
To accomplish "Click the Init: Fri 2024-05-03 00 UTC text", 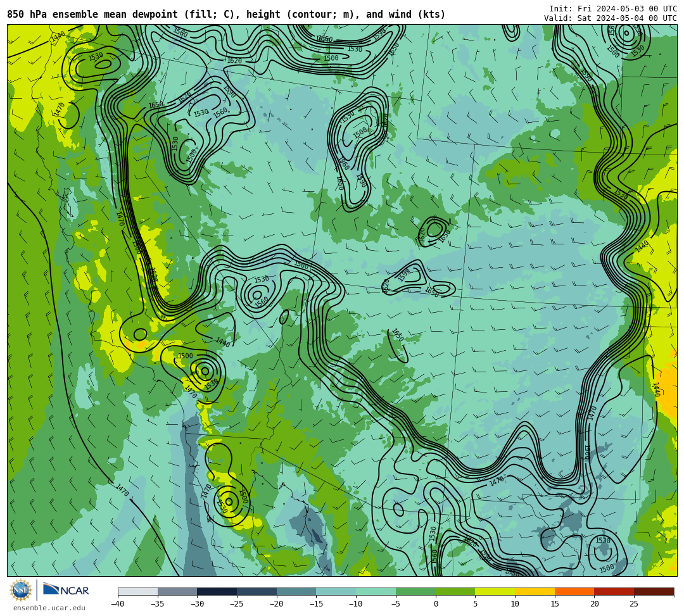I will click(x=613, y=9).
